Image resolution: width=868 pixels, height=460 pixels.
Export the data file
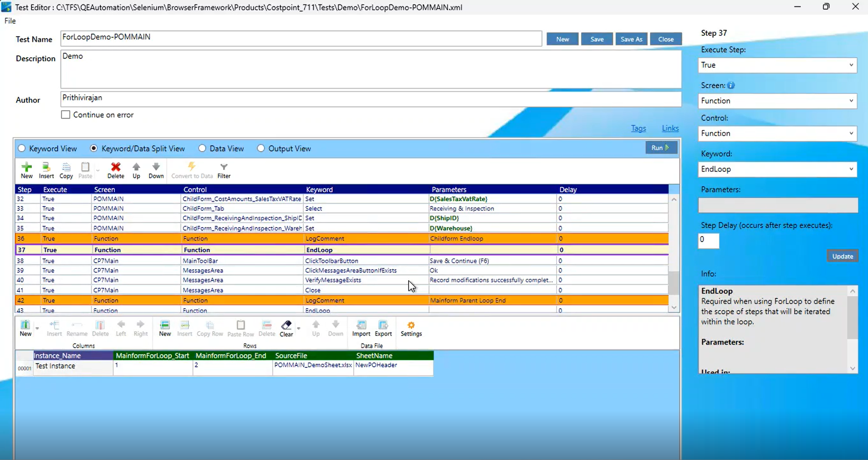point(383,328)
